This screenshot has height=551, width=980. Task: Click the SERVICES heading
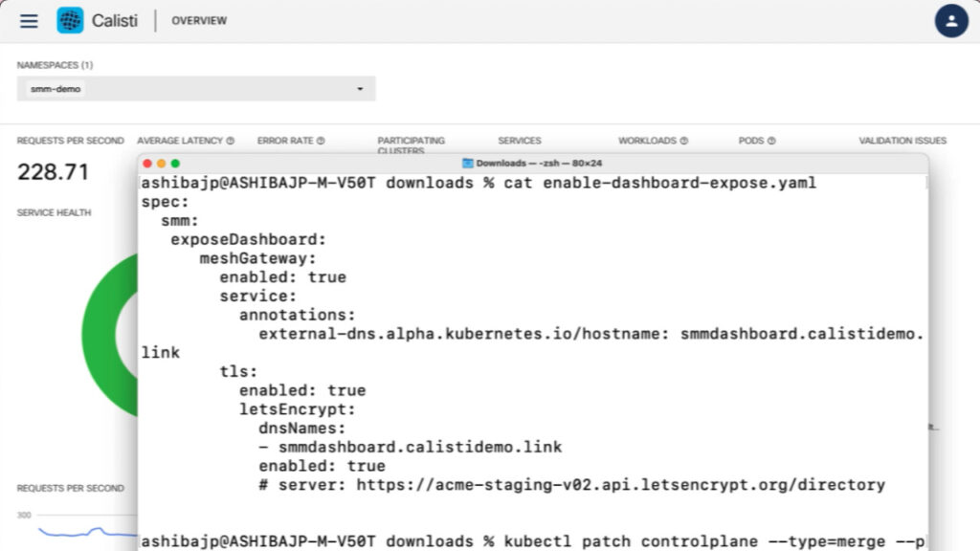[x=520, y=141]
